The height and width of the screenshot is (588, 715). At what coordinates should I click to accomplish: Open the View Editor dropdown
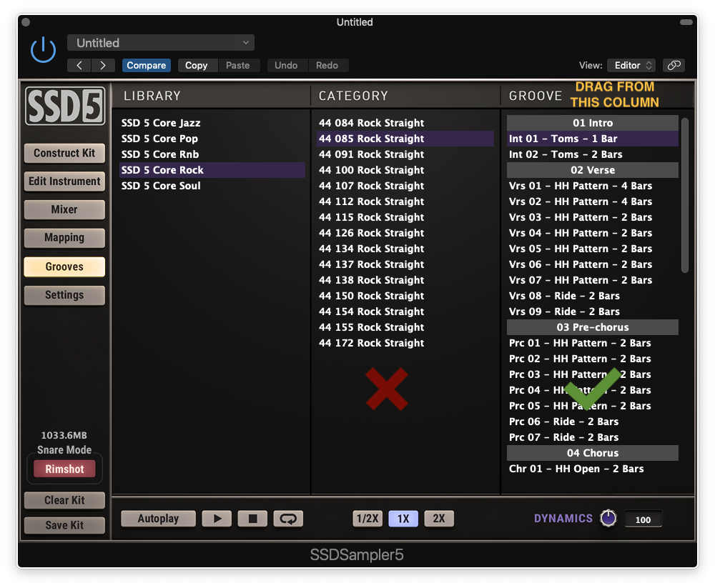(631, 66)
